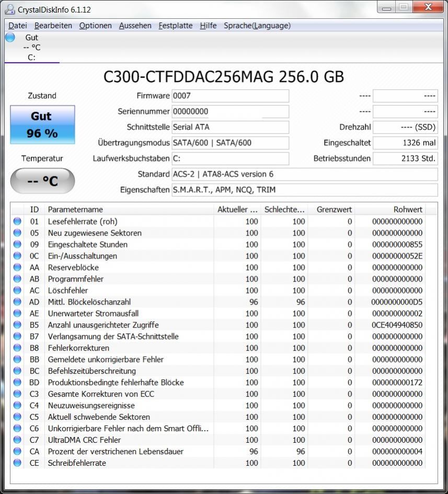Click the Parametername column header

129,209
